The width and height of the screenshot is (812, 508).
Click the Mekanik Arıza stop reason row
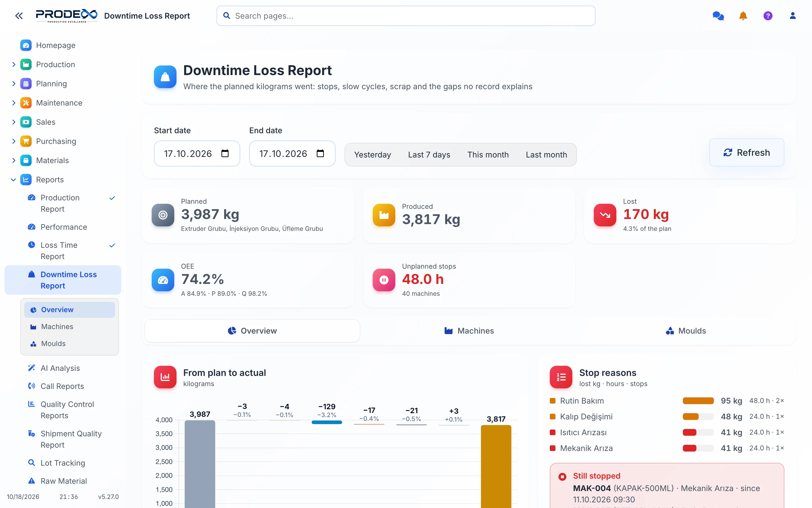(x=667, y=448)
